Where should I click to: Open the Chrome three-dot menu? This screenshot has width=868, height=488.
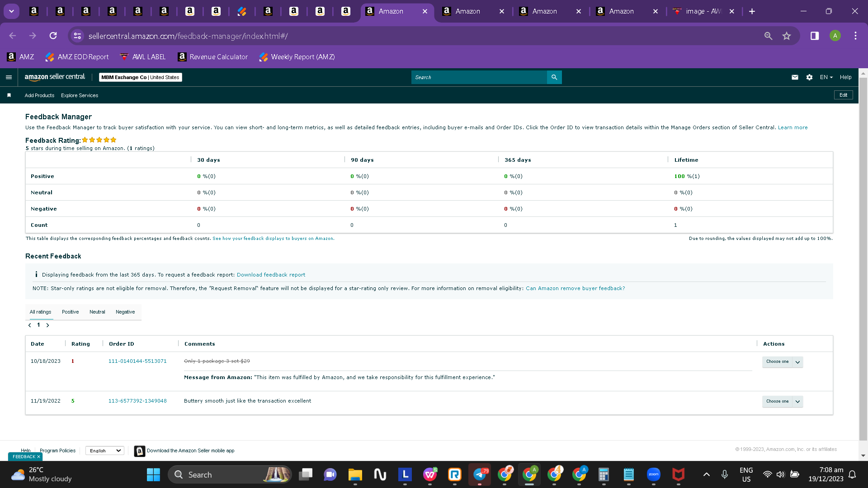tap(855, 36)
